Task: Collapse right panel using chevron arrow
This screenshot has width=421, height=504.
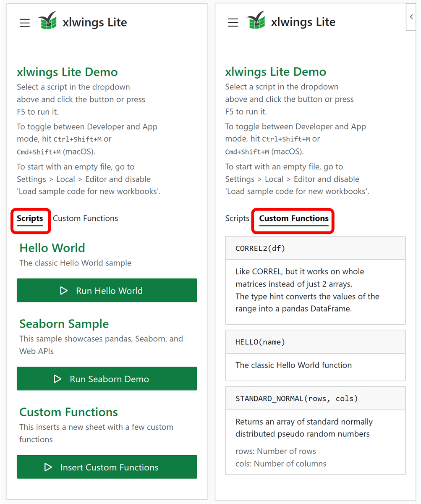Action: click(x=411, y=17)
